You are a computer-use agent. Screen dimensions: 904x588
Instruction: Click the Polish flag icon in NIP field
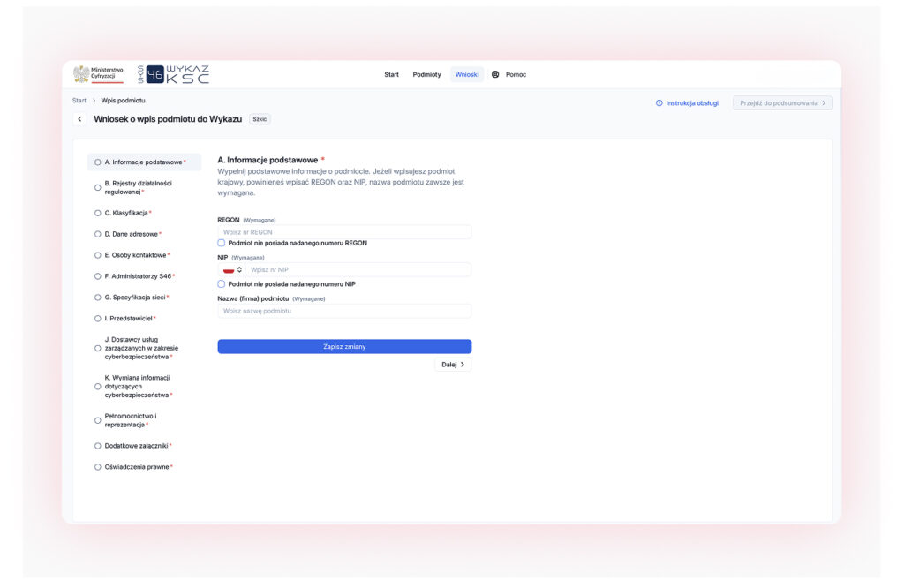[x=229, y=270]
